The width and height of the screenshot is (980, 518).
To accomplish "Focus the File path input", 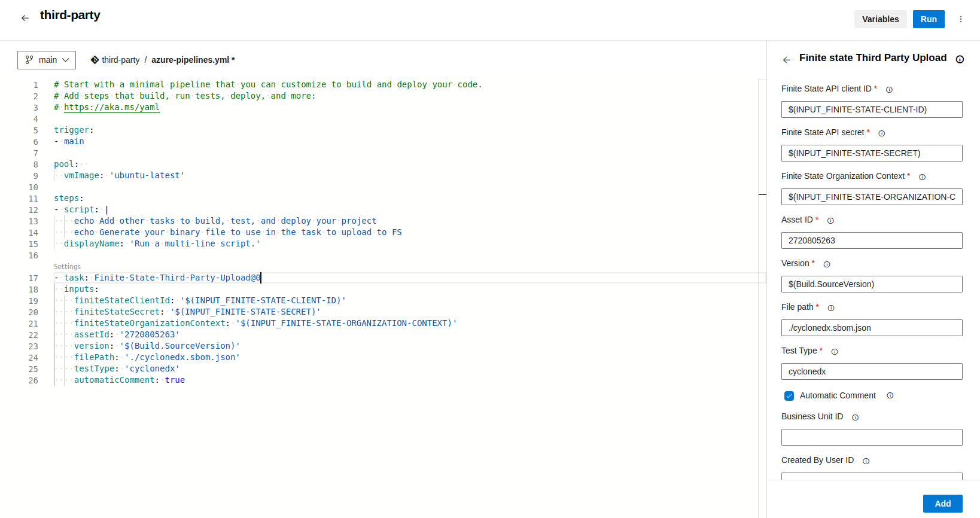I will tap(872, 328).
